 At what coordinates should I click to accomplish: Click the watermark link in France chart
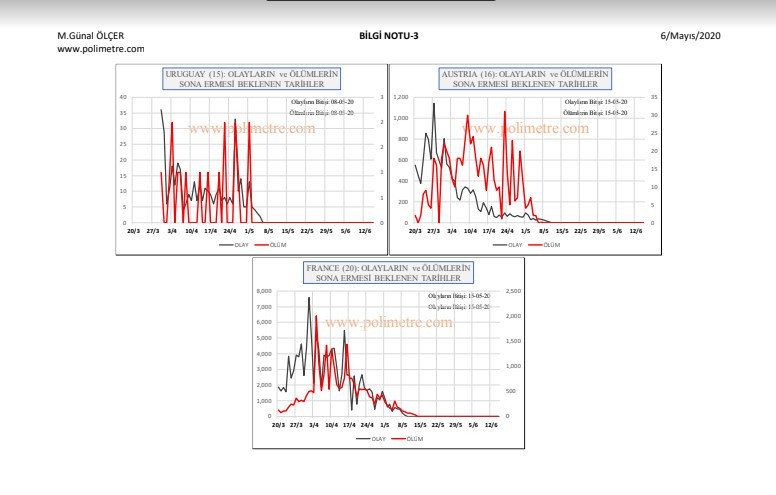[x=389, y=323]
